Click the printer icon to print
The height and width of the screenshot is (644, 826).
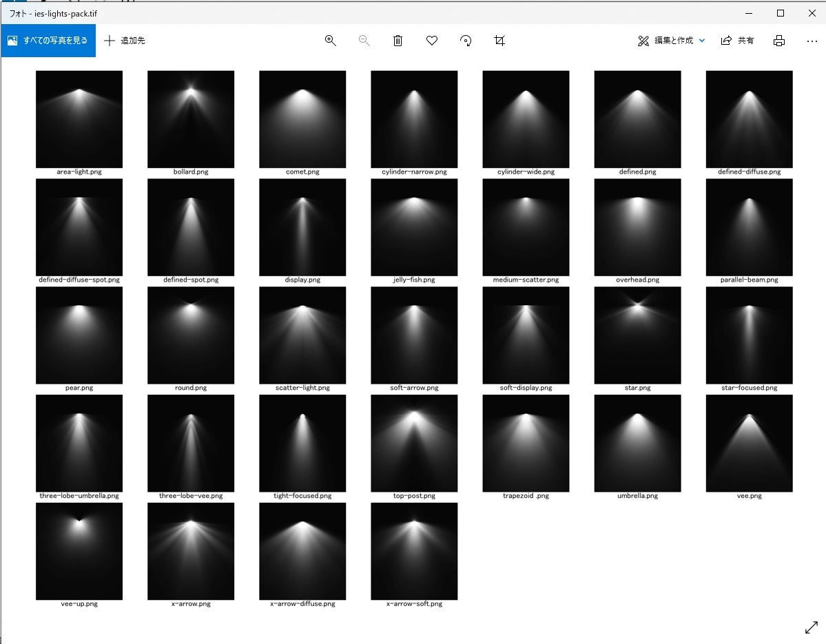click(x=778, y=41)
